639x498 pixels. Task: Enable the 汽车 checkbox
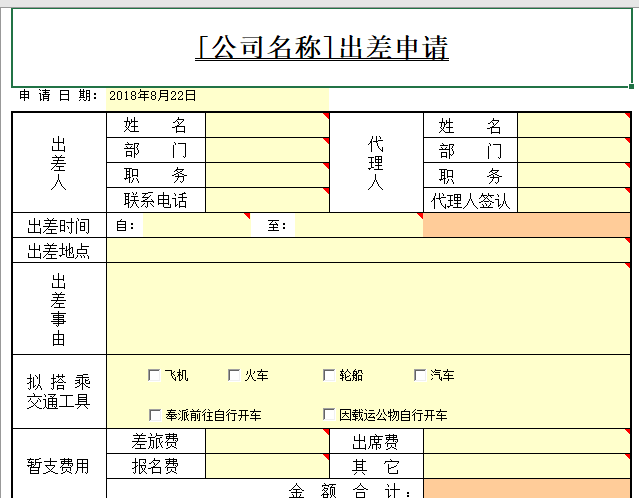tap(420, 376)
